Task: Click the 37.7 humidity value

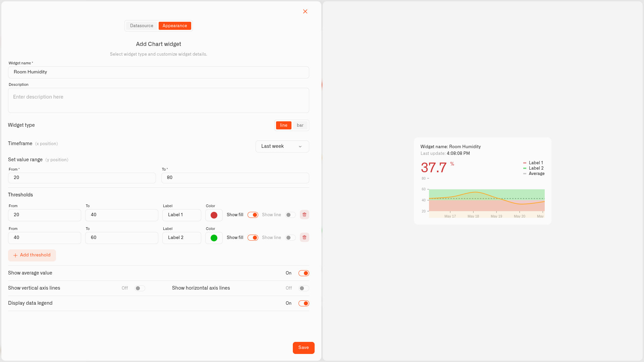Action: 434,168
